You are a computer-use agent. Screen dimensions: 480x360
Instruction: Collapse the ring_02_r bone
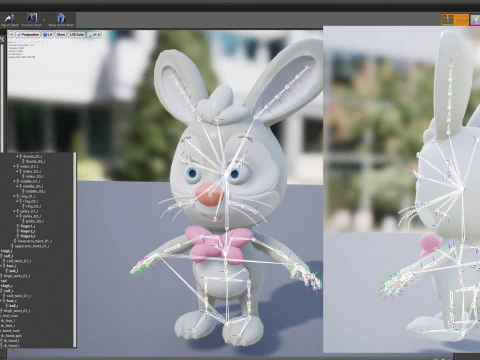[x=17, y=201]
